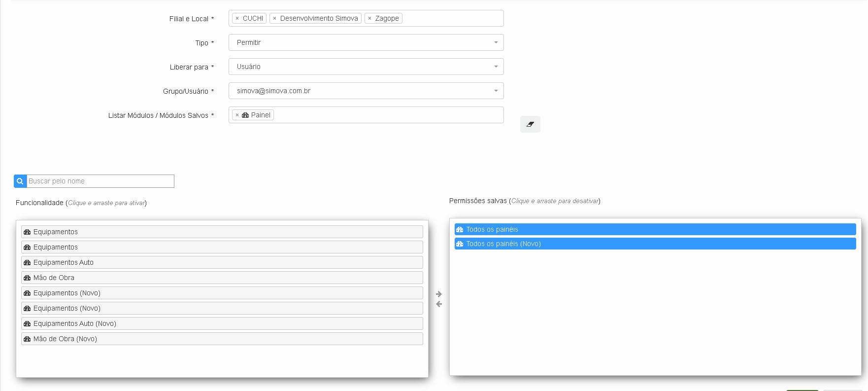Click inside Listar Módulos field
Image resolution: width=868 pixels, height=391 pixels.
pyautogui.click(x=388, y=115)
